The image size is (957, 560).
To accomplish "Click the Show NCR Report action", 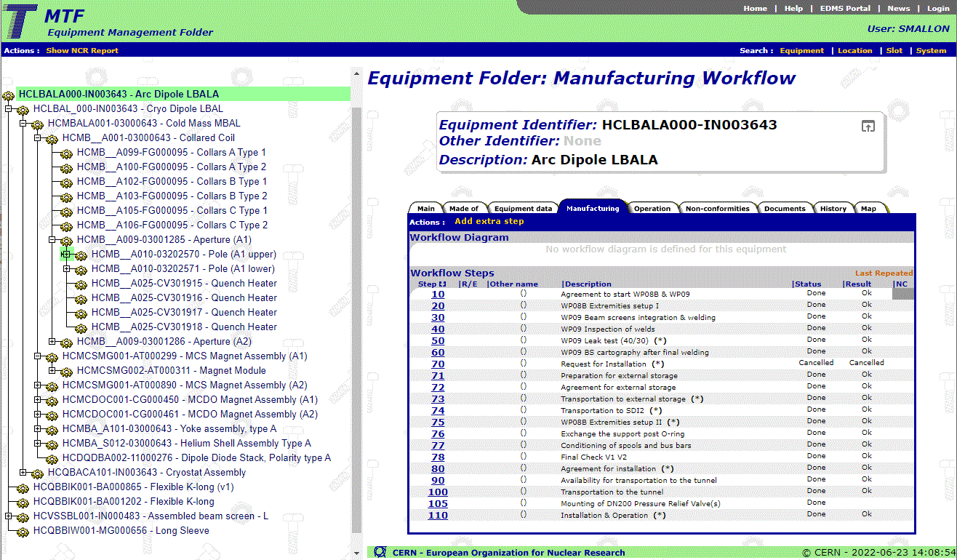I will pyautogui.click(x=82, y=51).
